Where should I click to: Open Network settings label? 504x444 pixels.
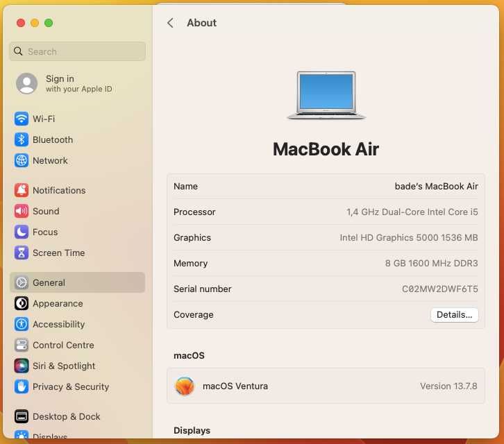[x=50, y=161]
